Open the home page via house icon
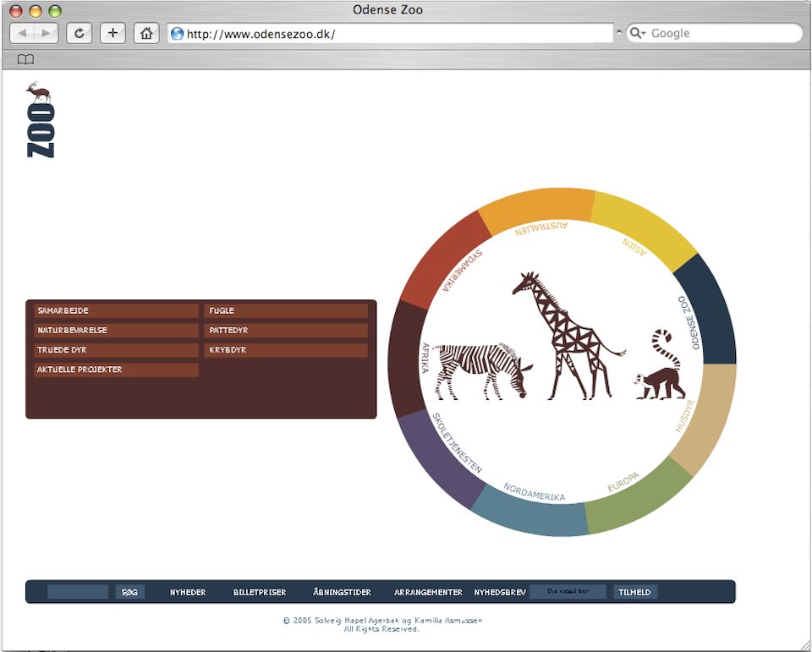 pyautogui.click(x=146, y=34)
